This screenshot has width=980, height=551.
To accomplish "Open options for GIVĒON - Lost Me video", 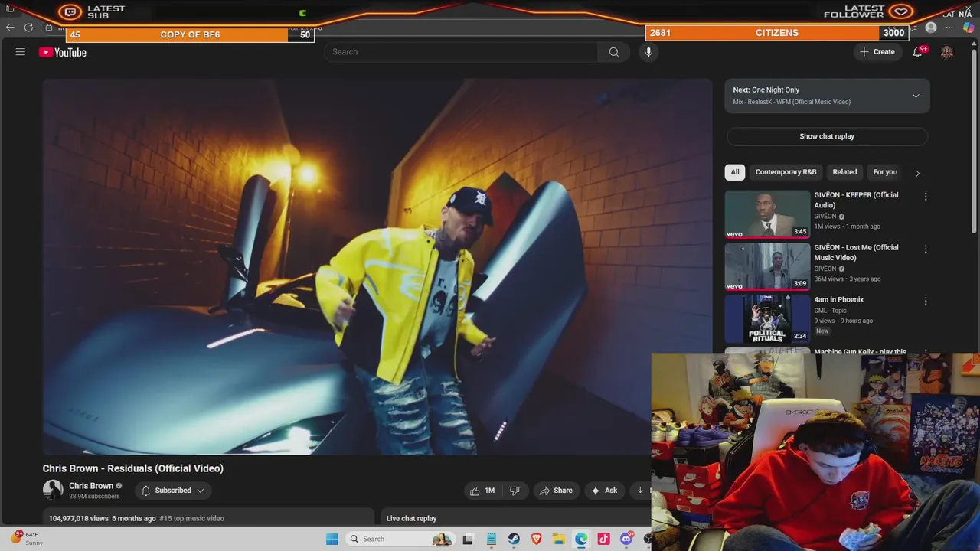I will tap(926, 249).
